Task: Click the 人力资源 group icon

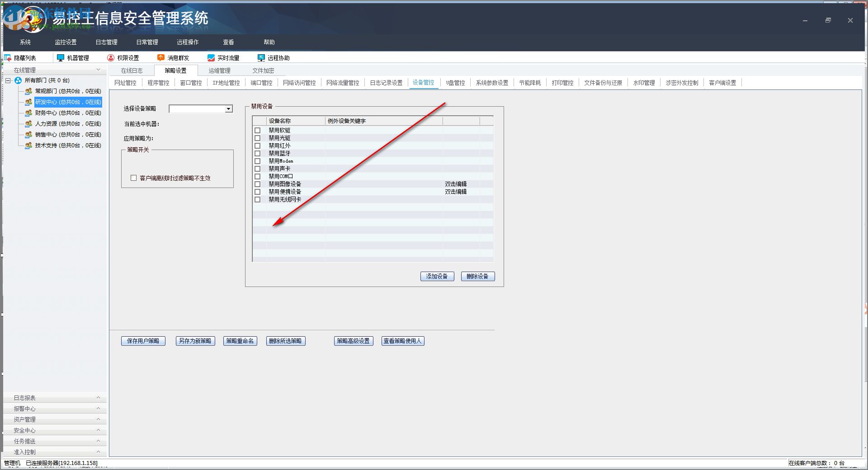Action: [28, 124]
